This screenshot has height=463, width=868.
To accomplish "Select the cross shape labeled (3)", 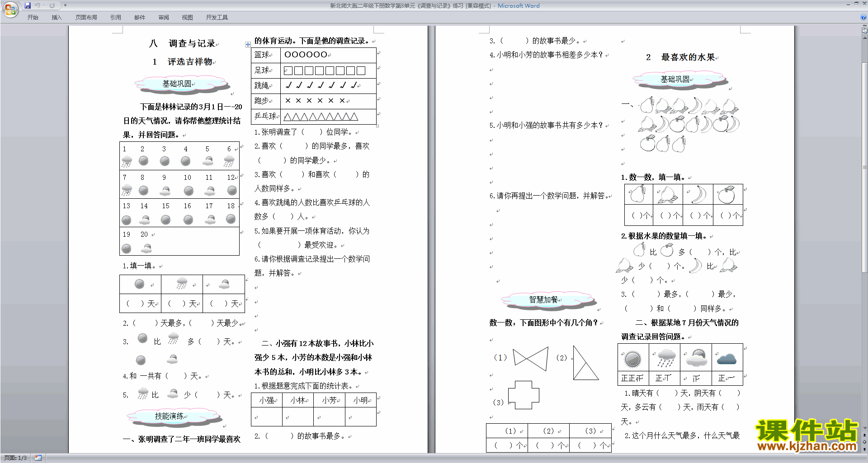I will click(524, 395).
